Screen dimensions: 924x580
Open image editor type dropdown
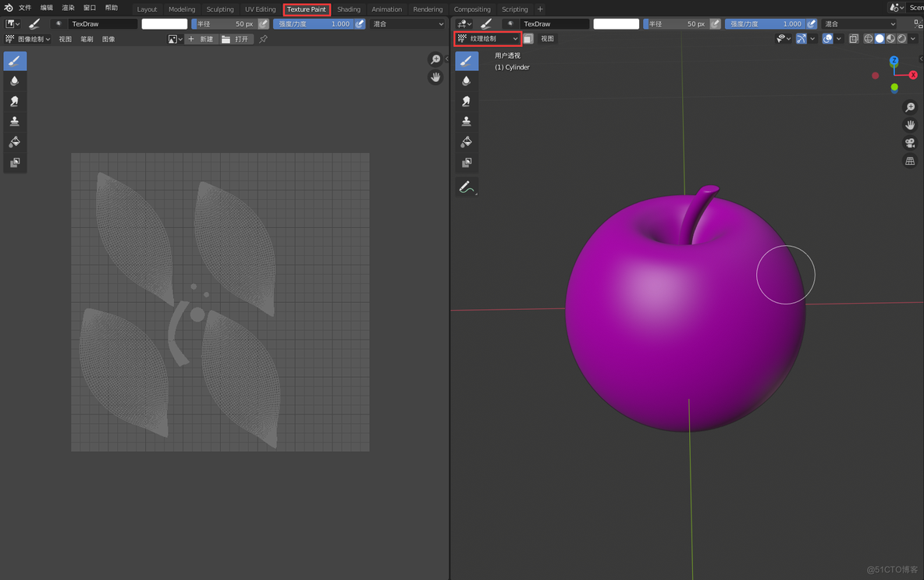point(12,23)
